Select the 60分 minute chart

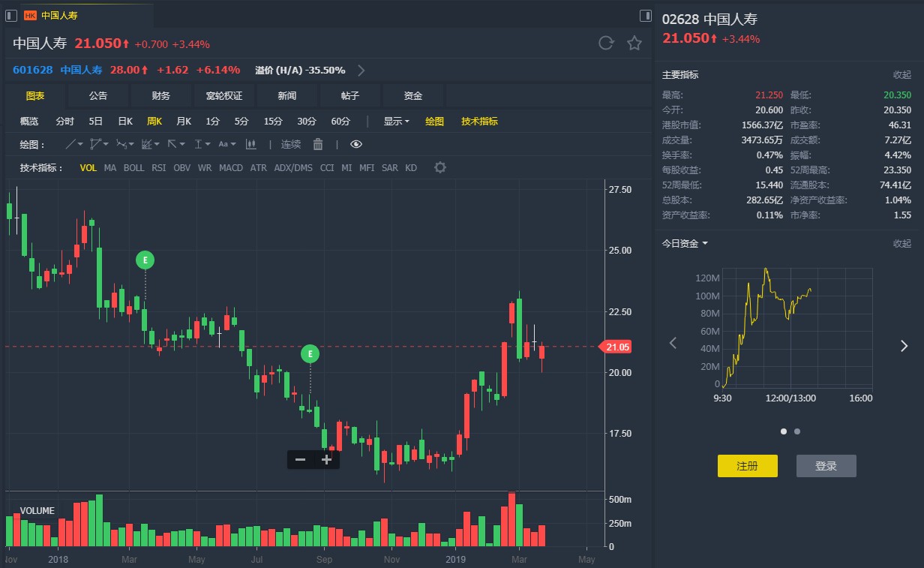340,122
